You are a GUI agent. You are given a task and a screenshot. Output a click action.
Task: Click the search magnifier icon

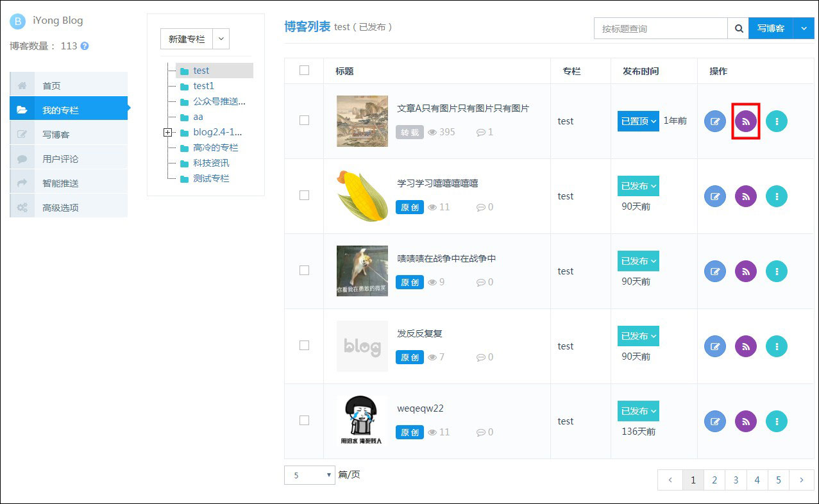(738, 28)
